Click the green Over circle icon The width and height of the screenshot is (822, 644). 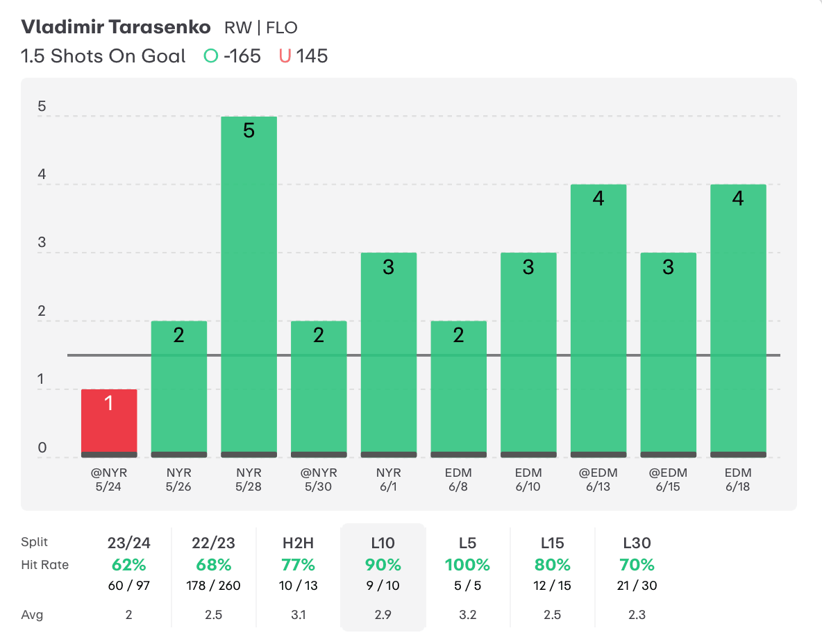click(x=210, y=56)
